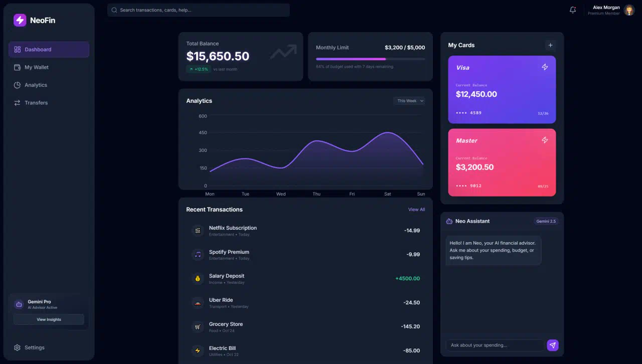Viewport: 642px width, 364px height.
Task: Add a new card with plus button
Action: [550, 45]
